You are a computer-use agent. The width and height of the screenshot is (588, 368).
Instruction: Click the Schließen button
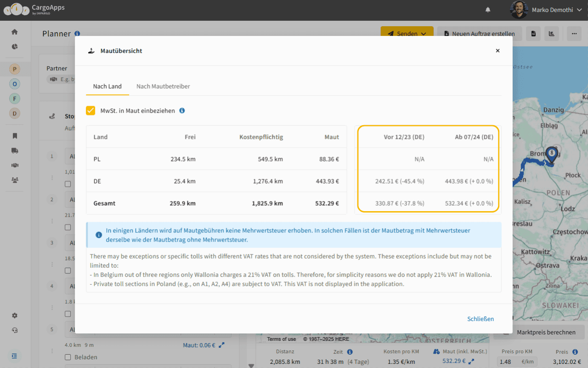(481, 319)
